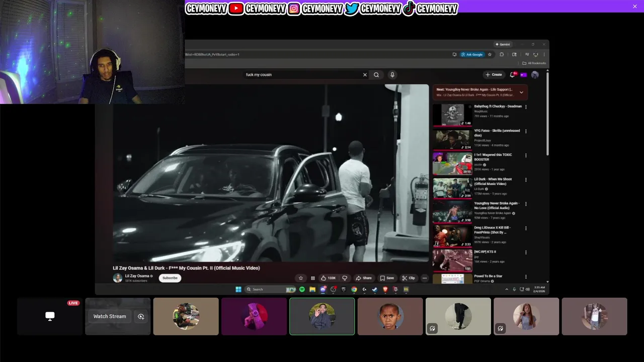Open [WC:RP] KTS II thumbnail

pyautogui.click(x=452, y=260)
